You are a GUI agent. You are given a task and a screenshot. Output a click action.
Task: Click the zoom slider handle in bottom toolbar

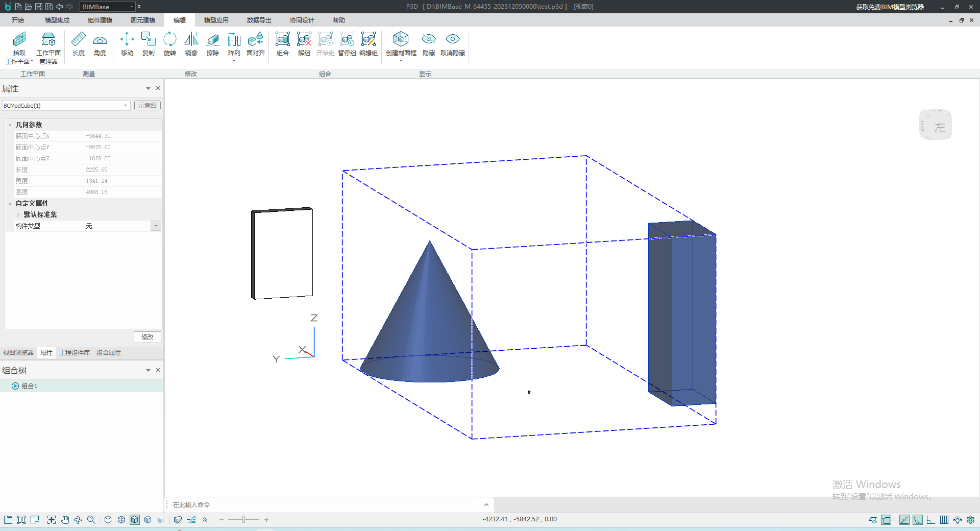[x=244, y=520]
